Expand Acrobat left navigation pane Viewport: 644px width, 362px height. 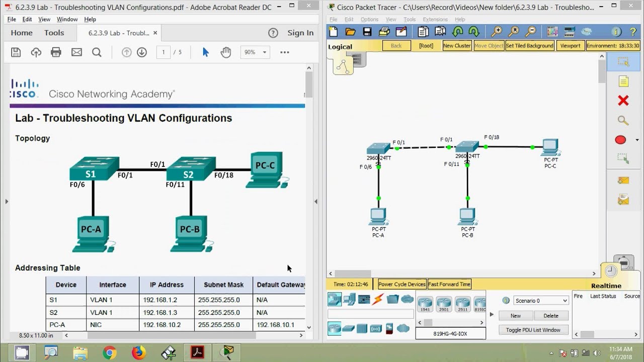click(7, 201)
